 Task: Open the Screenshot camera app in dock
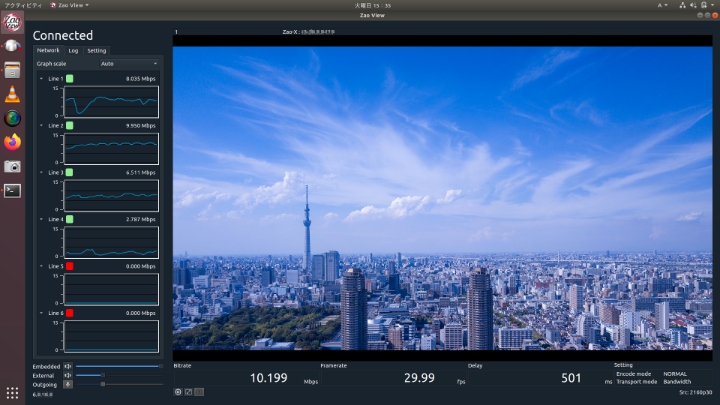tap(12, 166)
